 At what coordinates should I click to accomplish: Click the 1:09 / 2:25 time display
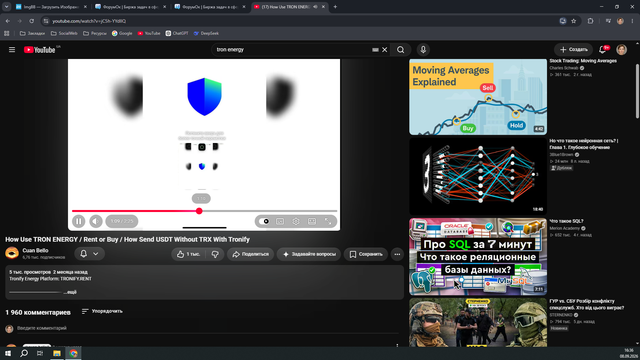[122, 221]
